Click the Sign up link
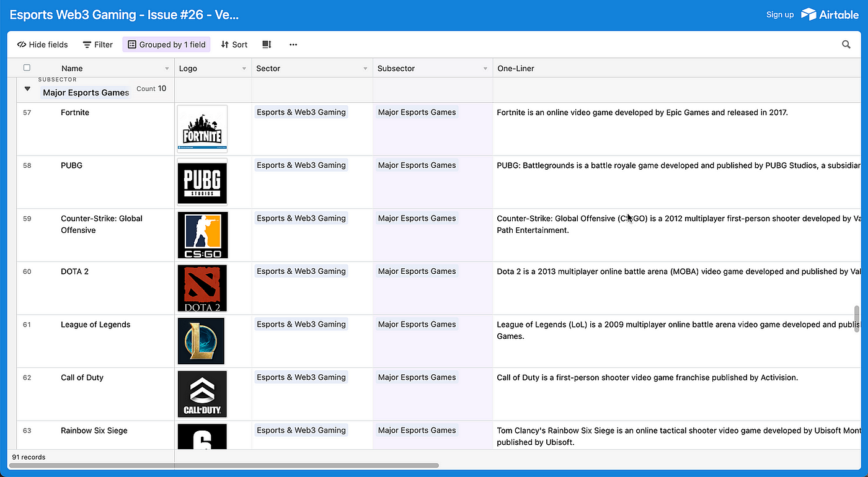868x477 pixels. [780, 14]
